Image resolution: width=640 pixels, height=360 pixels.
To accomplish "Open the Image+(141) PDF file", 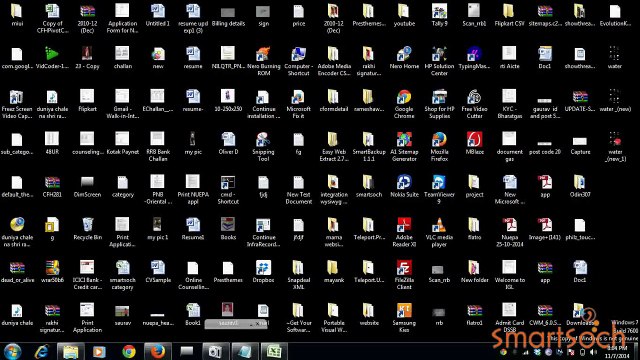I will click(x=544, y=225).
